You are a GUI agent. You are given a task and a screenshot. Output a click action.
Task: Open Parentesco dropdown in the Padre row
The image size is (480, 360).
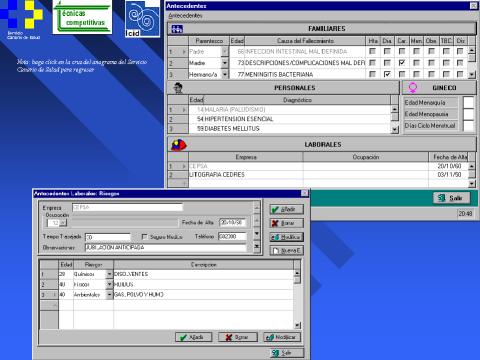coord(225,51)
